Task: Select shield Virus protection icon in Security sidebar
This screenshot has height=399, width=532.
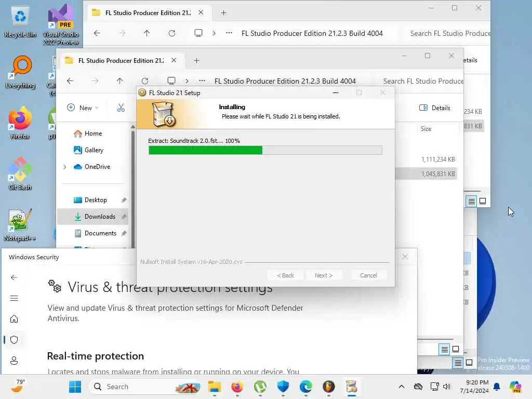Action: tap(14, 340)
